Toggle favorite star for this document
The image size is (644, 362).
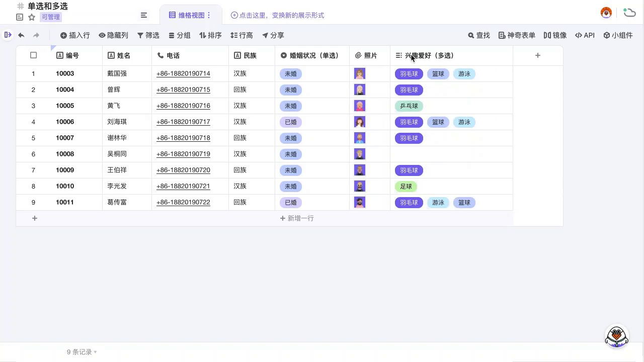click(x=31, y=17)
